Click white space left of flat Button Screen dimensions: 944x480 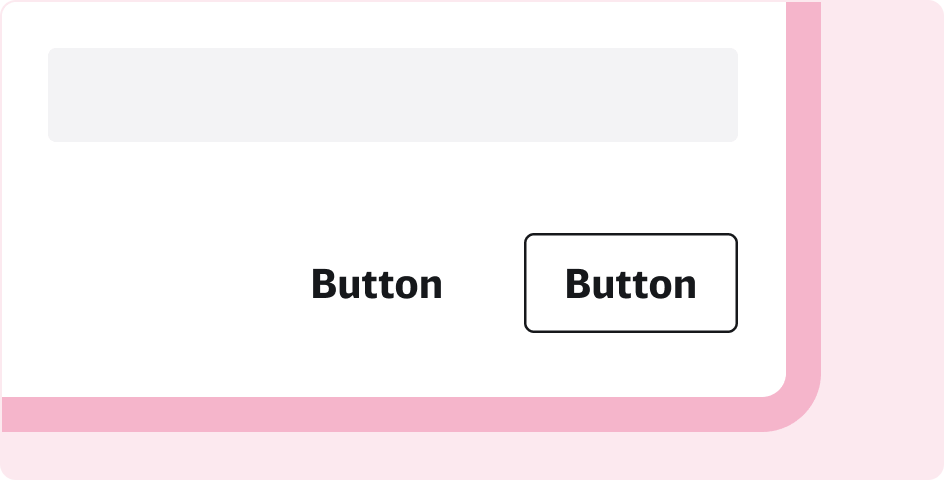pyautogui.click(x=150, y=284)
